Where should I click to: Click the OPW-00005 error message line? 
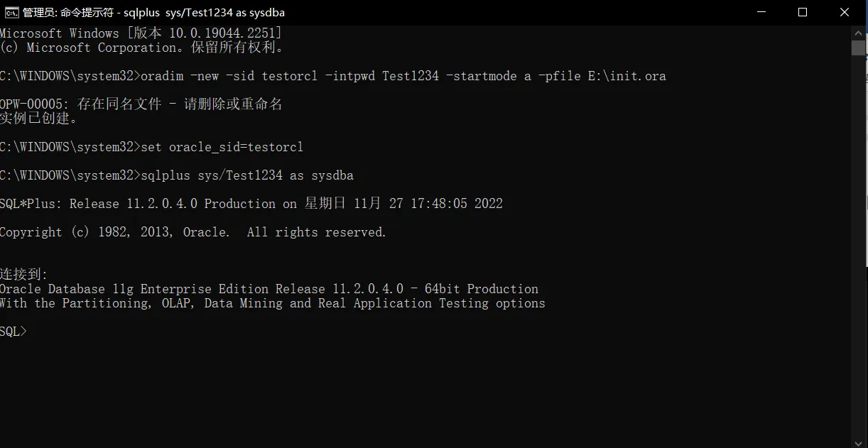141,104
